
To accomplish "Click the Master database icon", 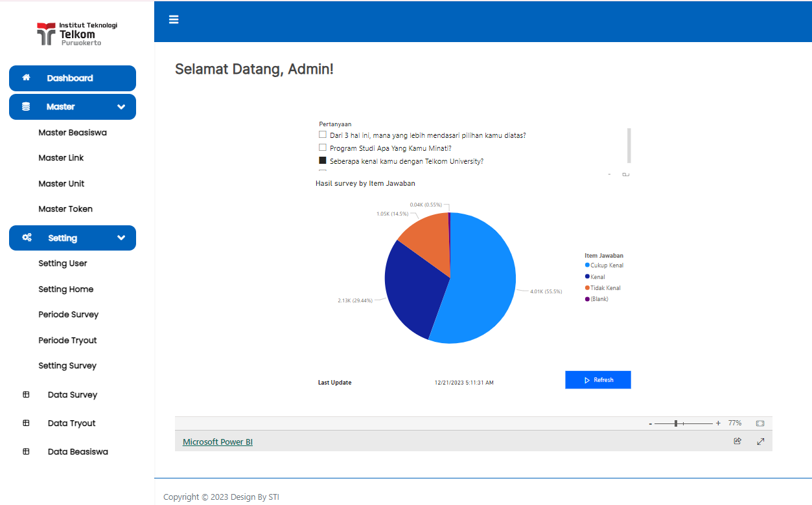I will pos(26,107).
